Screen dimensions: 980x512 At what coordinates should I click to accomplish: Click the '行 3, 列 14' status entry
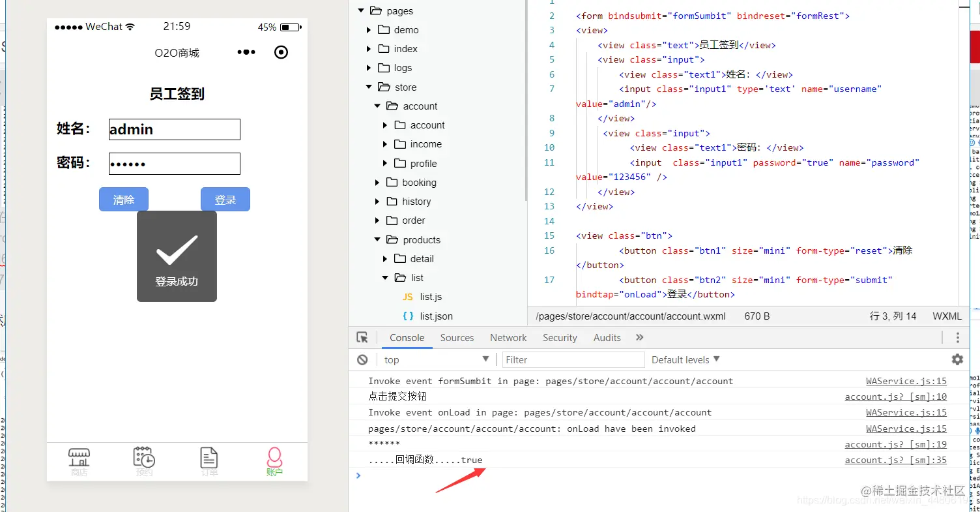click(893, 316)
